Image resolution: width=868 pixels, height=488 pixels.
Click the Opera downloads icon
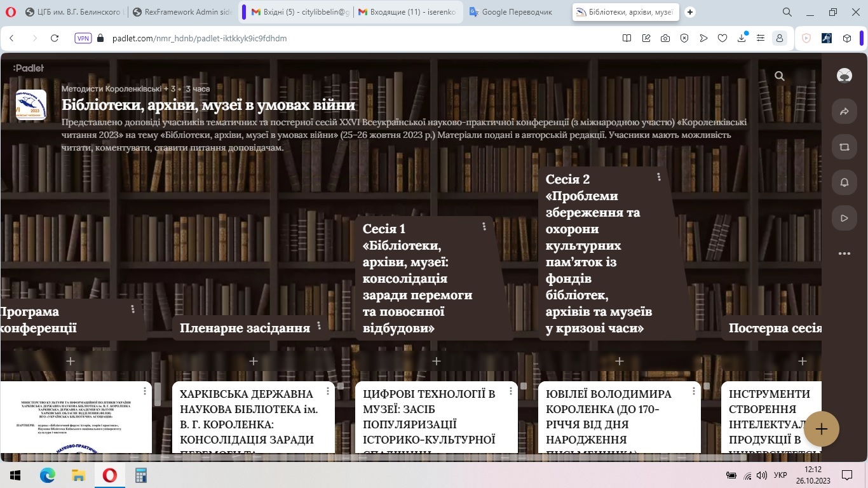pyautogui.click(x=742, y=38)
